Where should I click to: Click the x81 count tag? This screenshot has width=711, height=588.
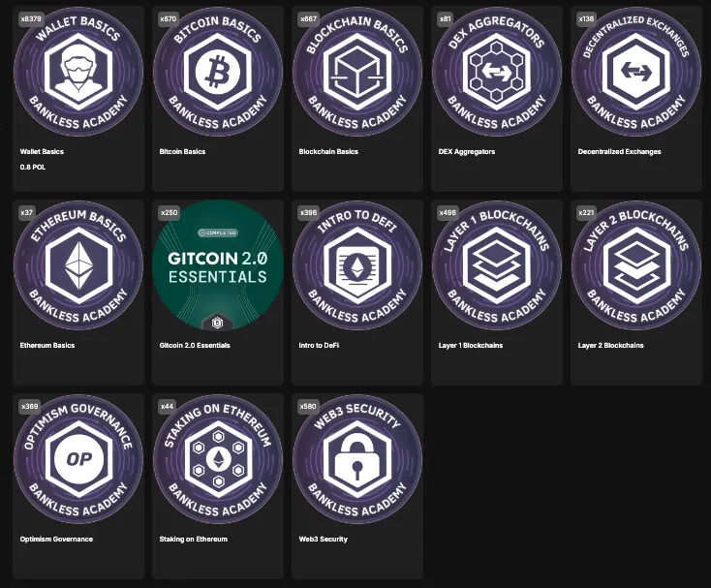pyautogui.click(x=446, y=19)
